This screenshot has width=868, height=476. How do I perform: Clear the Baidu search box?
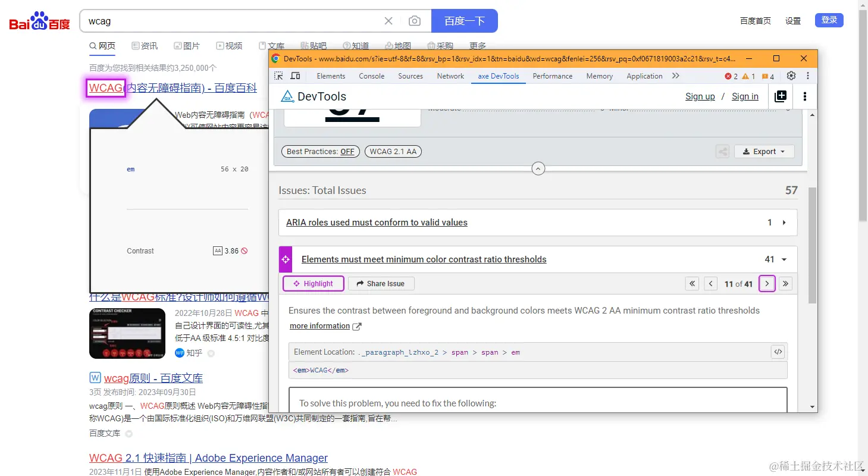coord(388,21)
